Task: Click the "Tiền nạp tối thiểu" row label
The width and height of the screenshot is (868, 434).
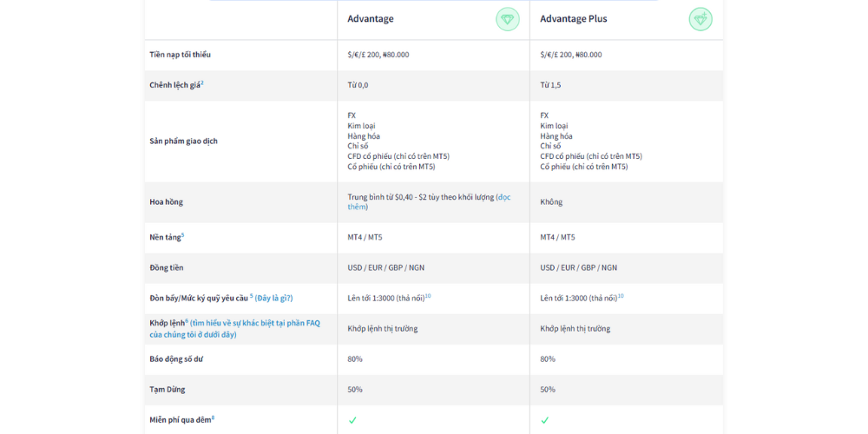Action: click(x=180, y=55)
